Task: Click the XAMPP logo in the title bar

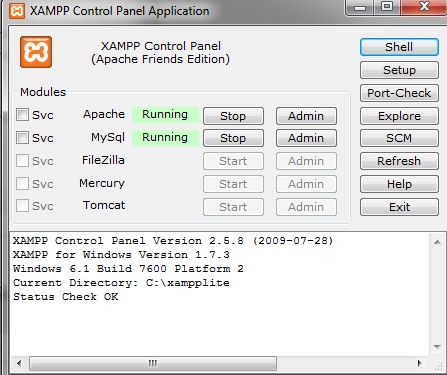Action: coord(17,11)
